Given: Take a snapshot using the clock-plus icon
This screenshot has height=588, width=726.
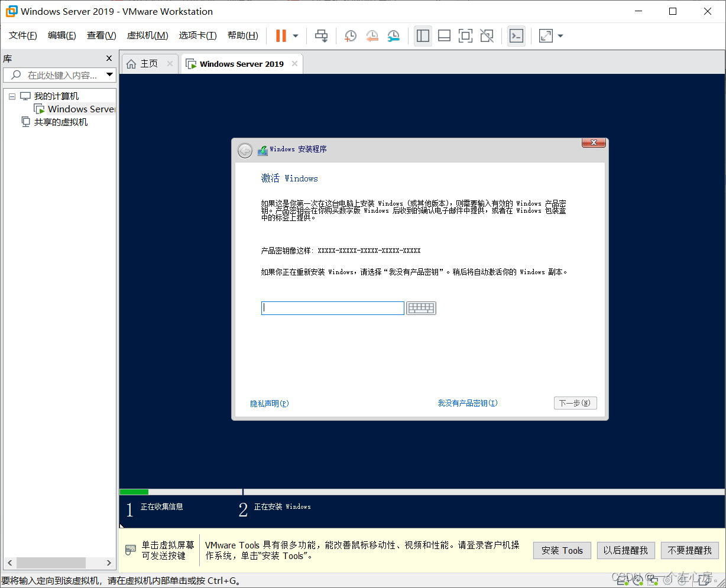Looking at the screenshot, I should tap(351, 36).
